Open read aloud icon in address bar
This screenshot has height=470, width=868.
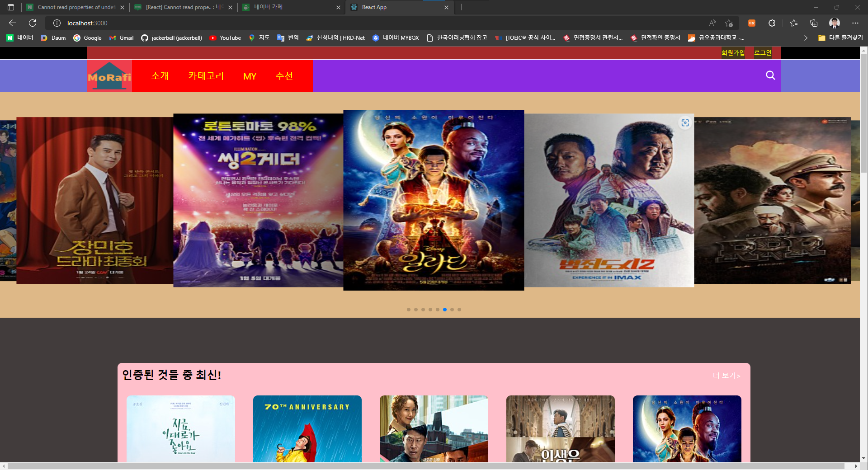(712, 23)
